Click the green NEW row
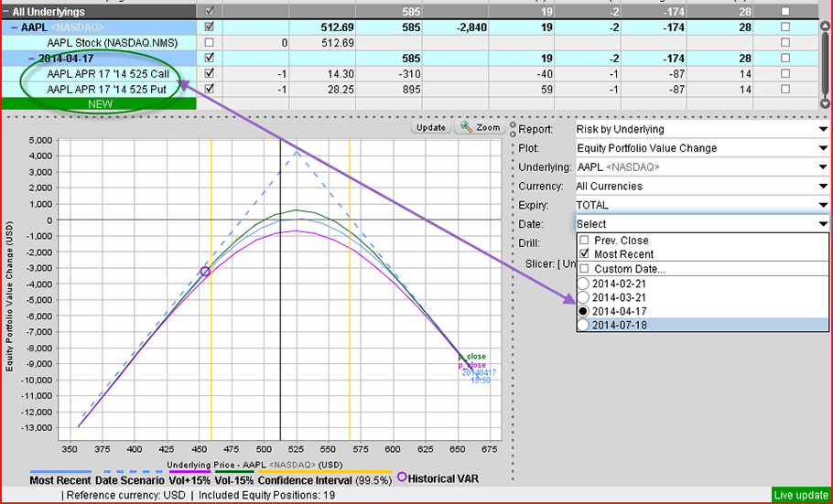Image resolution: width=833 pixels, height=504 pixels. click(100, 104)
